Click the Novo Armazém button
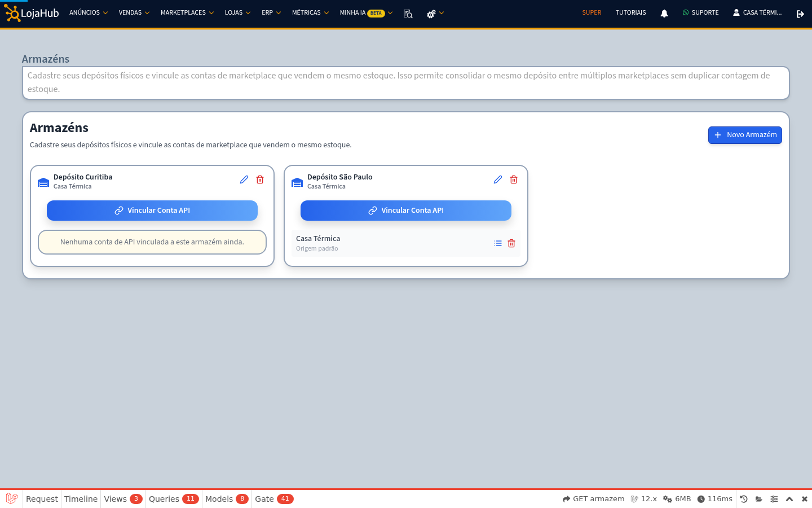 745,135
